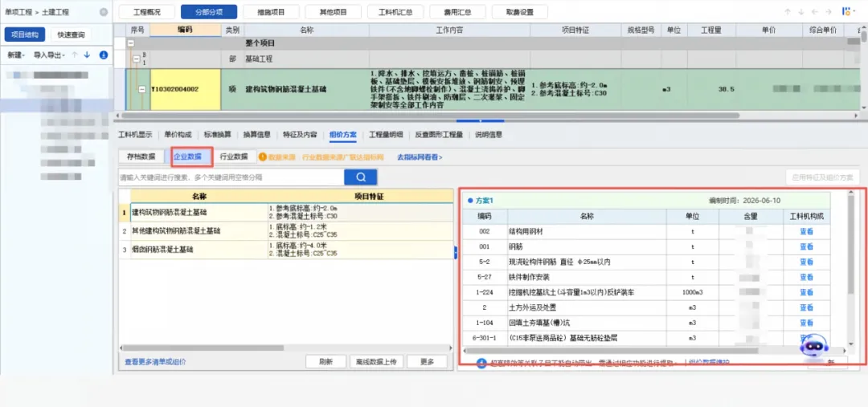Select the 快速查询 tab
This screenshot has width=868, height=407.
click(72, 35)
